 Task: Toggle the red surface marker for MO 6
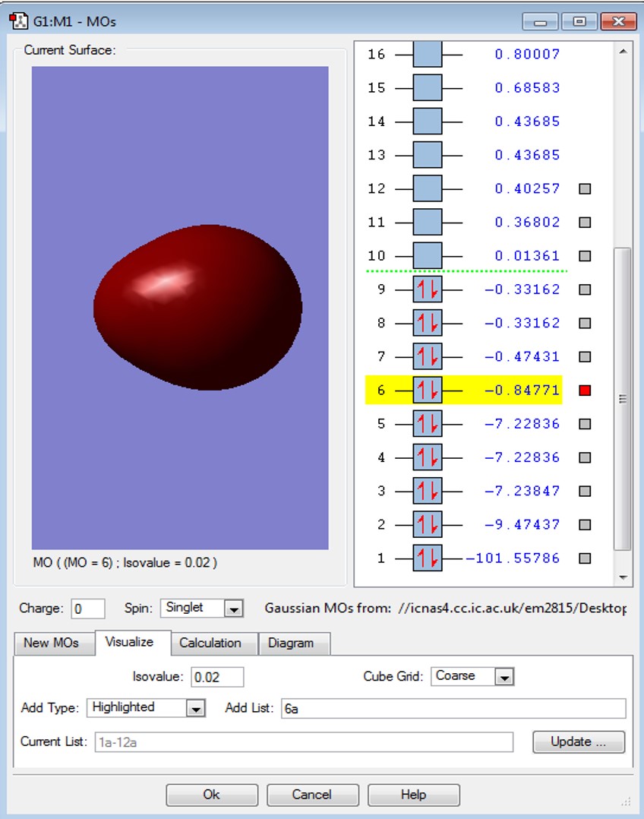click(585, 391)
